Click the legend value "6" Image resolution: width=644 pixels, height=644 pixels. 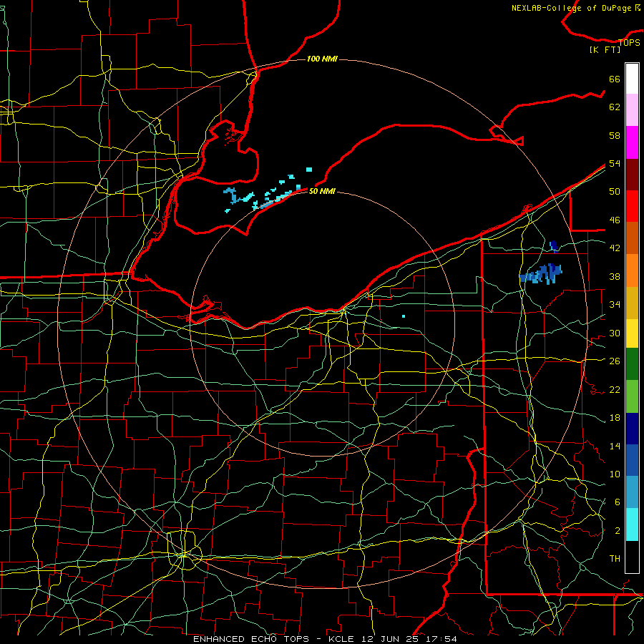coord(617,502)
